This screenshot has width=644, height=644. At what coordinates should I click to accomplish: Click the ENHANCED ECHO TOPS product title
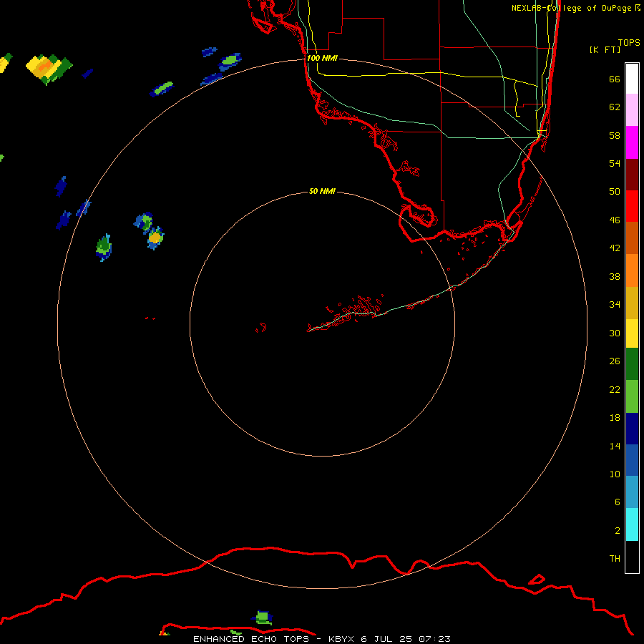tap(251, 639)
